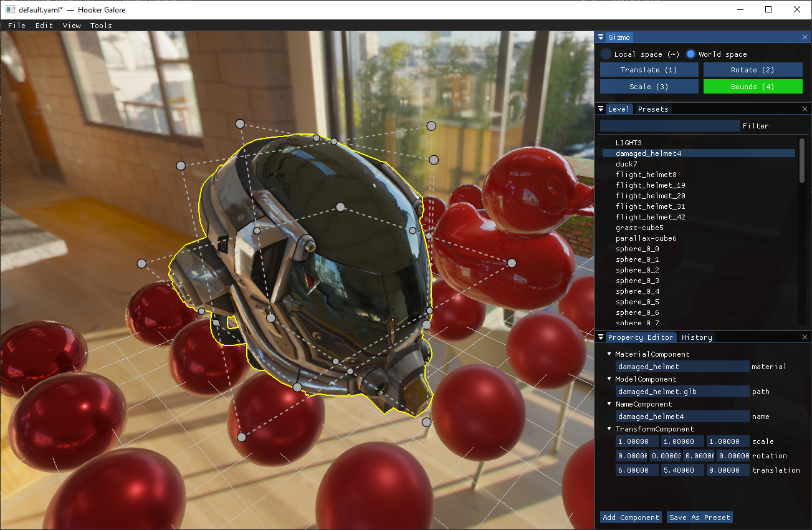Select World space radio button

690,54
